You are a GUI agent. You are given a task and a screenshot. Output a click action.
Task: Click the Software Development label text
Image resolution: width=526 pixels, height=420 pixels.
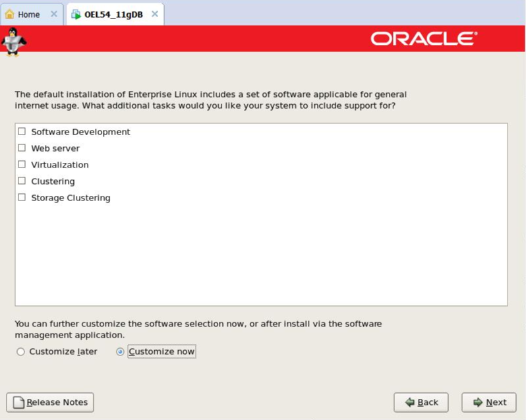[80, 132]
